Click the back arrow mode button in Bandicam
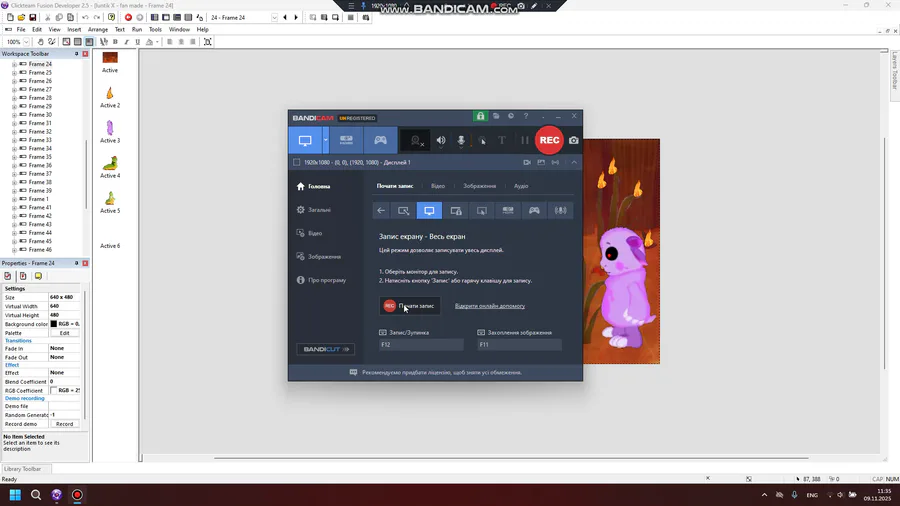Image resolution: width=900 pixels, height=506 pixels. point(381,211)
